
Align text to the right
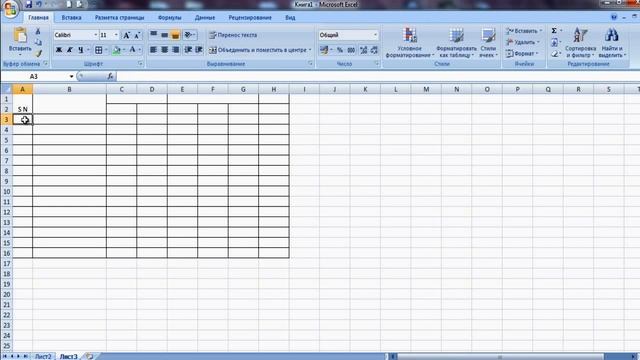[x=176, y=50]
